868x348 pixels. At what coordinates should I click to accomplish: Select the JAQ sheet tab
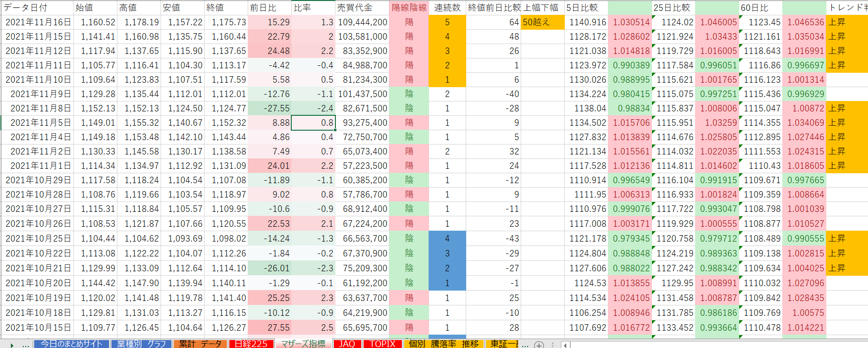click(x=347, y=344)
